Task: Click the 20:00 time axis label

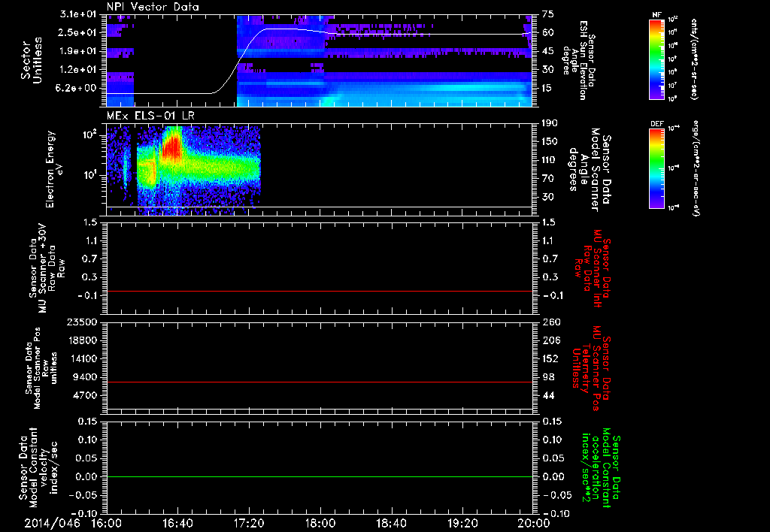Action: (x=534, y=524)
